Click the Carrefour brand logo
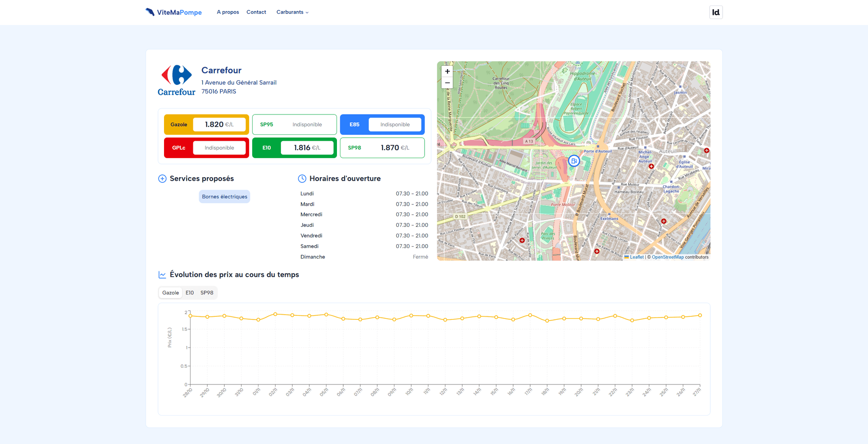The width and height of the screenshot is (868, 444). [176, 80]
